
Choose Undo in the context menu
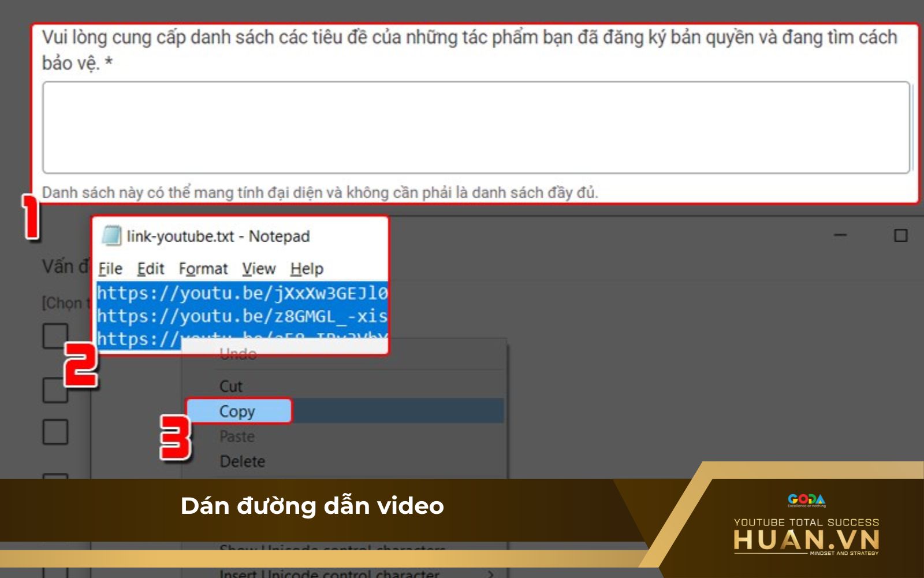238,354
